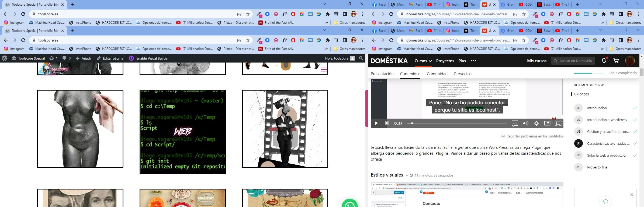Click Reportar problemas en los subtítulos
The image size is (644, 207).
pyautogui.click(x=532, y=136)
